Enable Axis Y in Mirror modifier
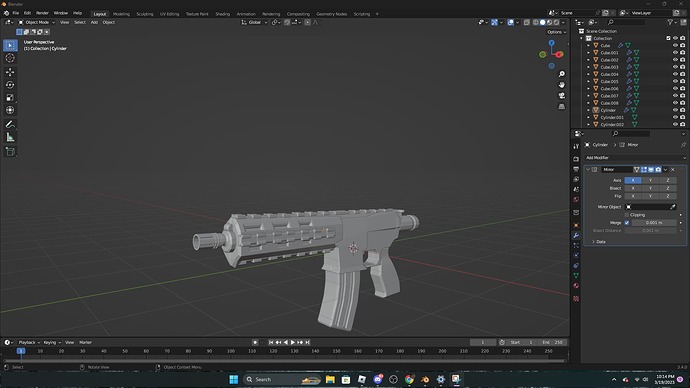This screenshot has height=388, width=690. click(650, 180)
